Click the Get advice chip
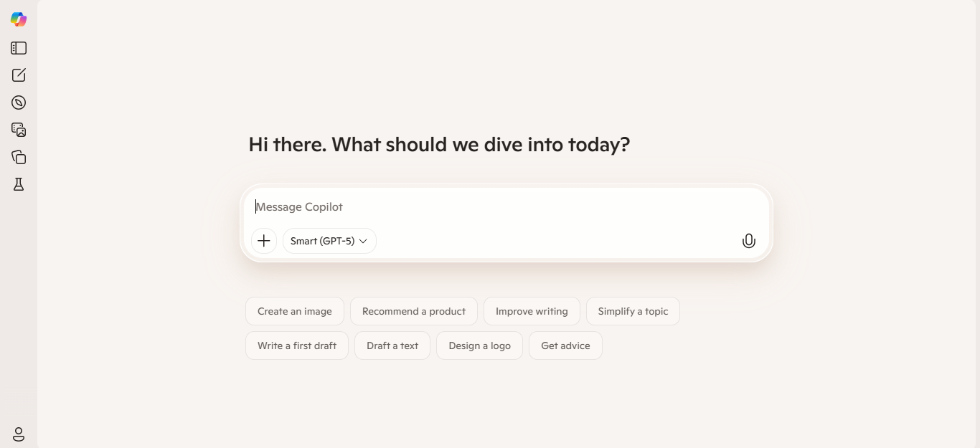Image resolution: width=980 pixels, height=448 pixels. tap(565, 345)
